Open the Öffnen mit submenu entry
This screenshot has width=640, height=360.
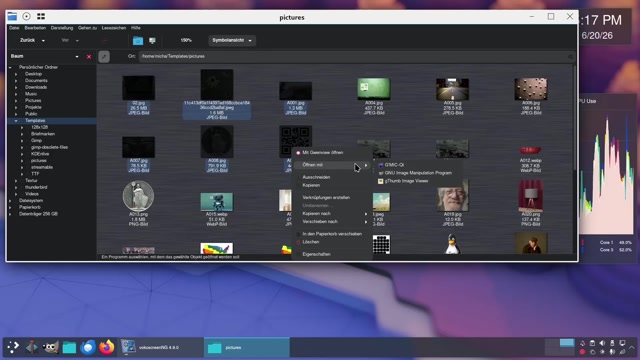coord(332,165)
